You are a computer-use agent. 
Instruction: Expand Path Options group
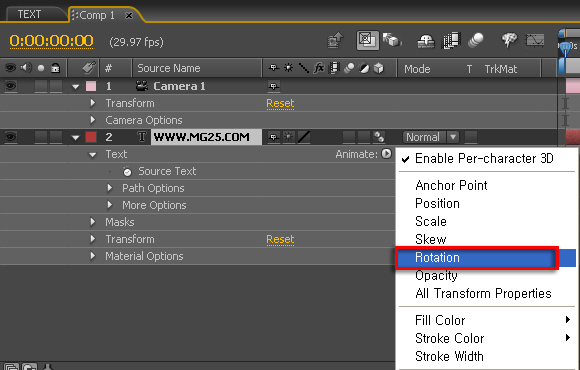point(110,188)
